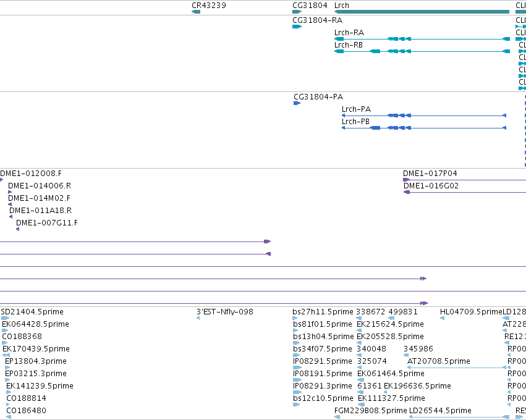Screen dimensions: 526x420
Task: Select the HL04709.5prime label
Action: coord(471,312)
